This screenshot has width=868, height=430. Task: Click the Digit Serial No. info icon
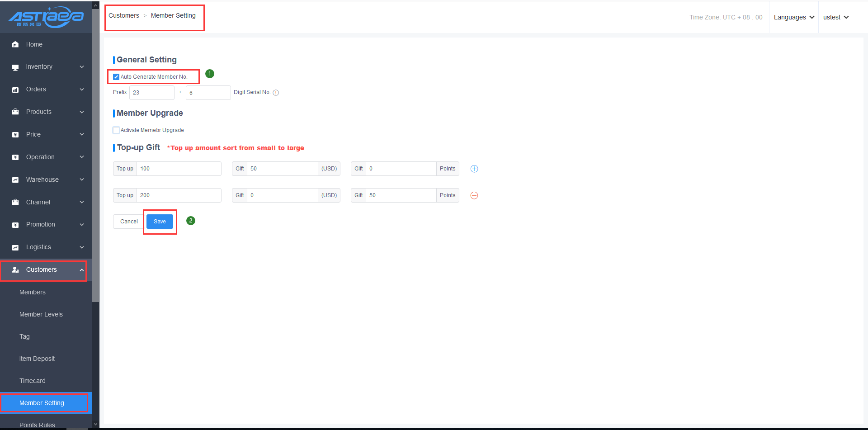click(276, 93)
